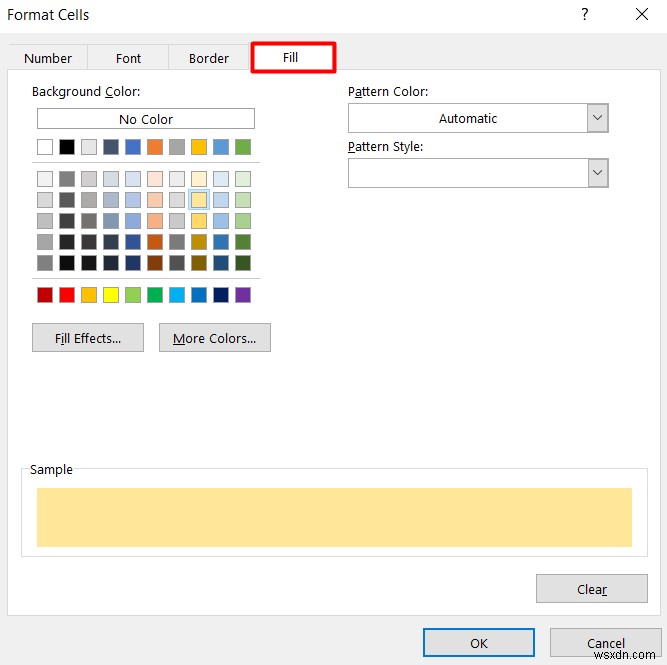Image resolution: width=667 pixels, height=665 pixels.
Task: Select the Fill tab
Action: click(291, 57)
